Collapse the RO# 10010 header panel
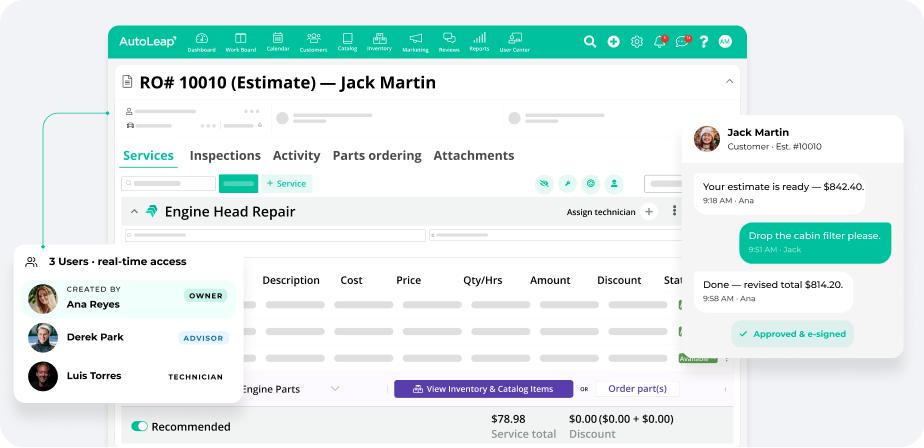The image size is (924, 448). click(728, 82)
